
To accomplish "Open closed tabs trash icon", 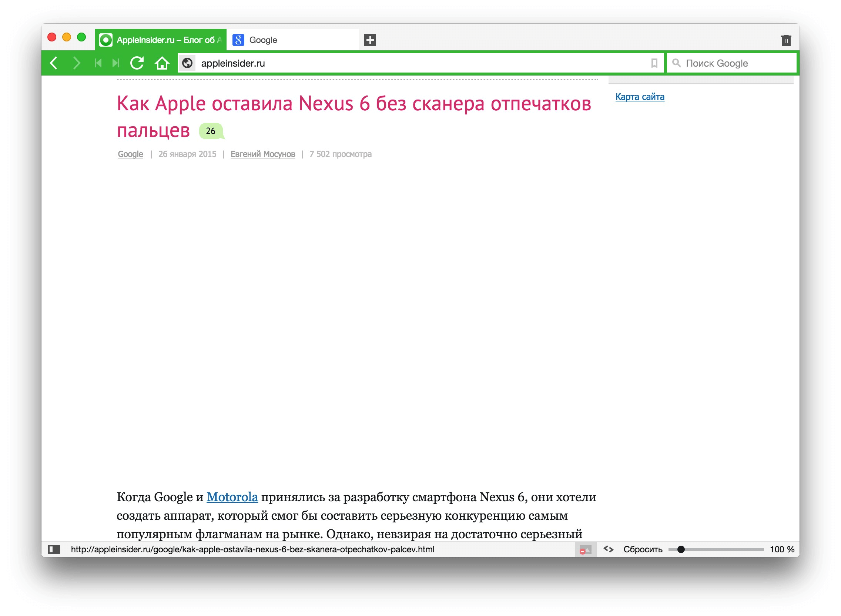I will 786,40.
